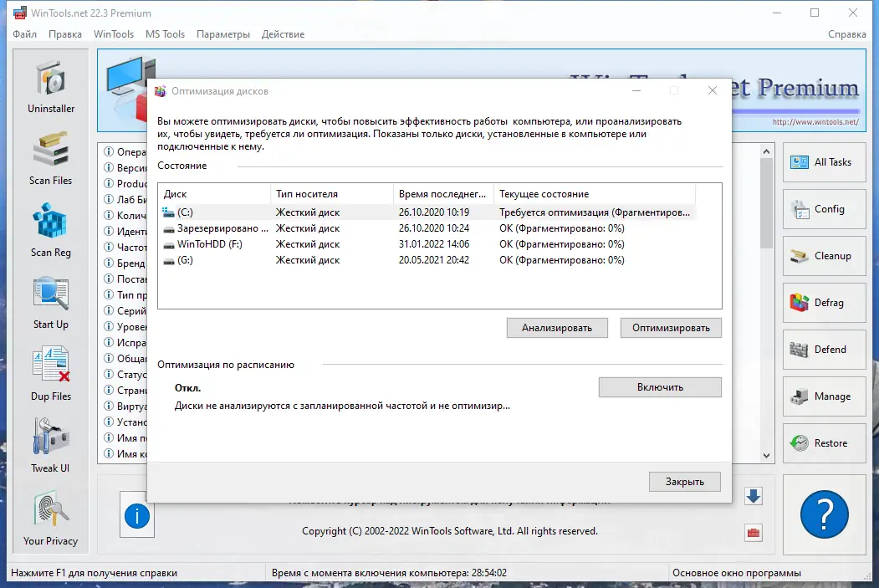Image resolution: width=879 pixels, height=588 pixels.
Task: Open the Defend task
Action: [824, 350]
